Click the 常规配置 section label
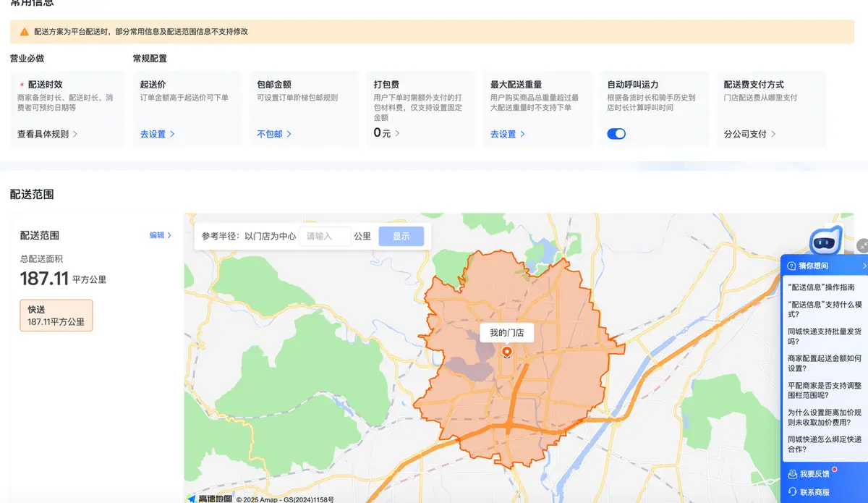 coord(150,58)
